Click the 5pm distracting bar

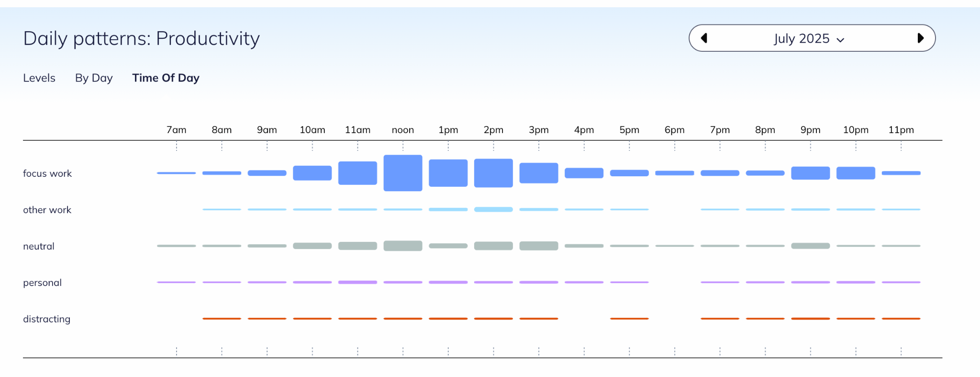pos(629,319)
